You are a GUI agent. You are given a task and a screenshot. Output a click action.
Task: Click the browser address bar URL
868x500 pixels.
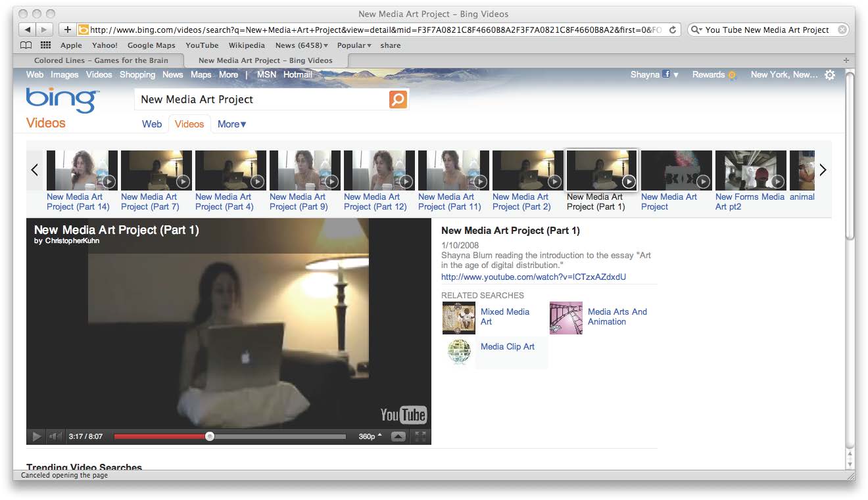pos(375,30)
